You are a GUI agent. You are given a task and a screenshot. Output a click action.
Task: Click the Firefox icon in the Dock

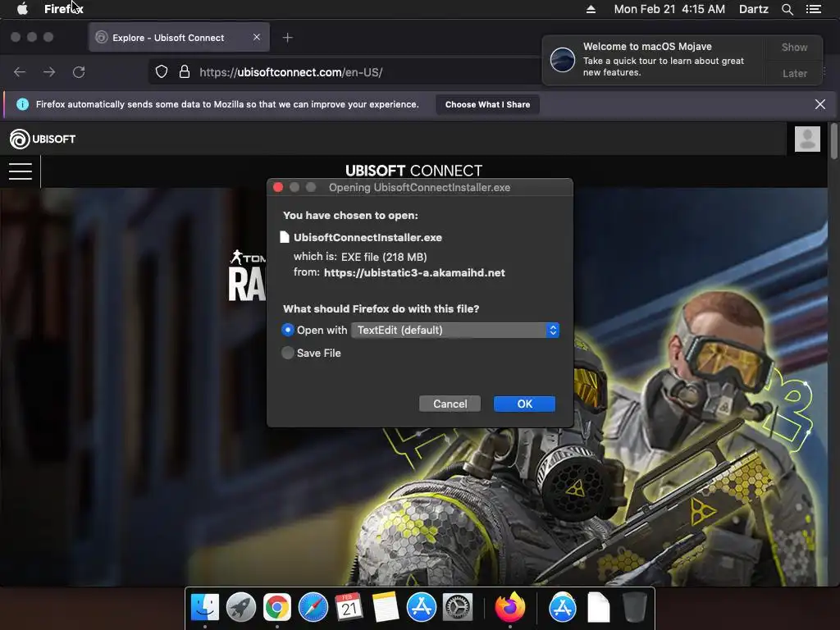(510, 607)
